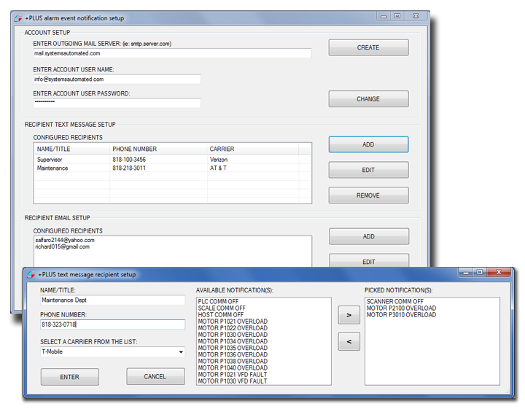Click CANCEL button in recipient setup dialog
The height and width of the screenshot is (420, 525).
[x=155, y=376]
